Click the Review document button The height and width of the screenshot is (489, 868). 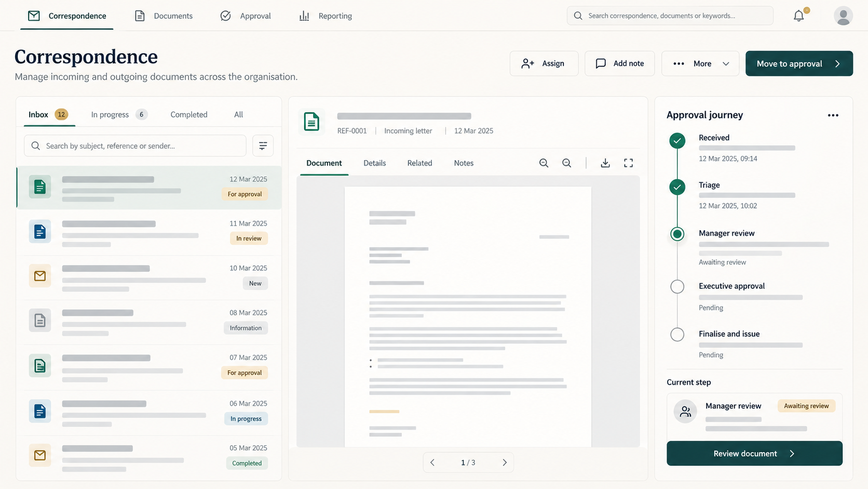[754, 454]
